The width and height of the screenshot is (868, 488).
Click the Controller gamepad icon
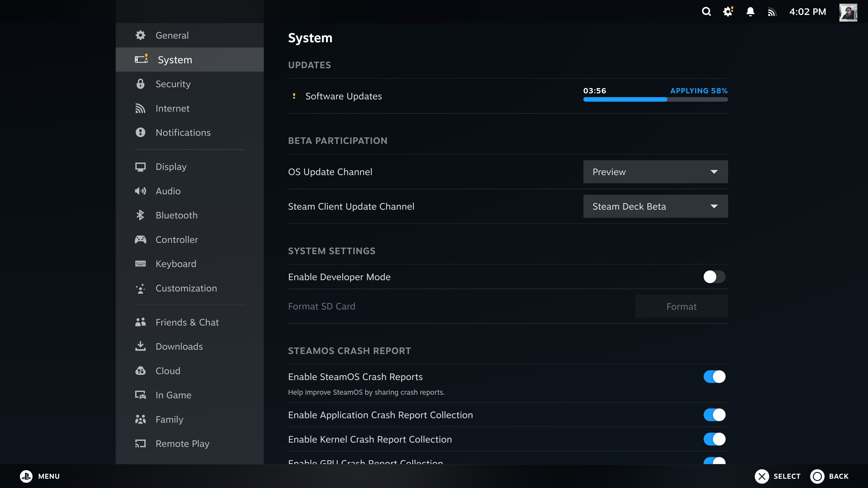(140, 239)
